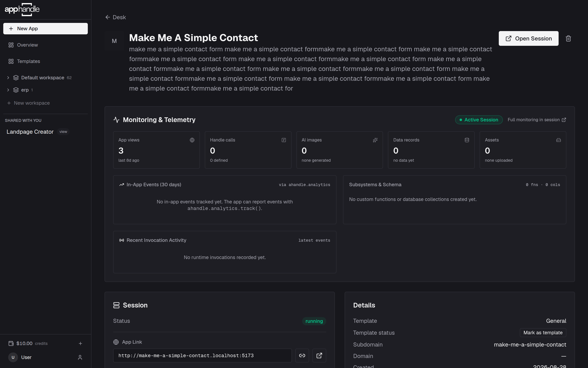Select Default workspace in sidebar
588x368 pixels.
click(42, 78)
